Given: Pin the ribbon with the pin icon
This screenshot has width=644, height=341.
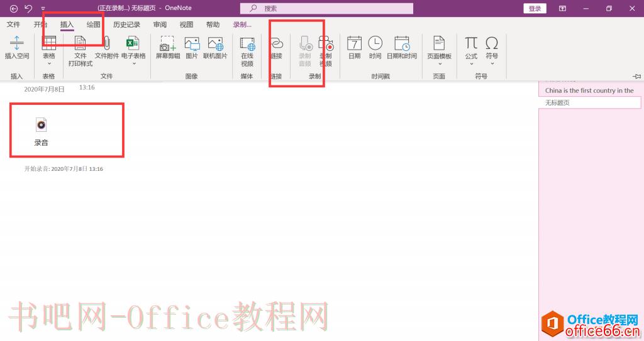Looking at the screenshot, I should [x=636, y=77].
